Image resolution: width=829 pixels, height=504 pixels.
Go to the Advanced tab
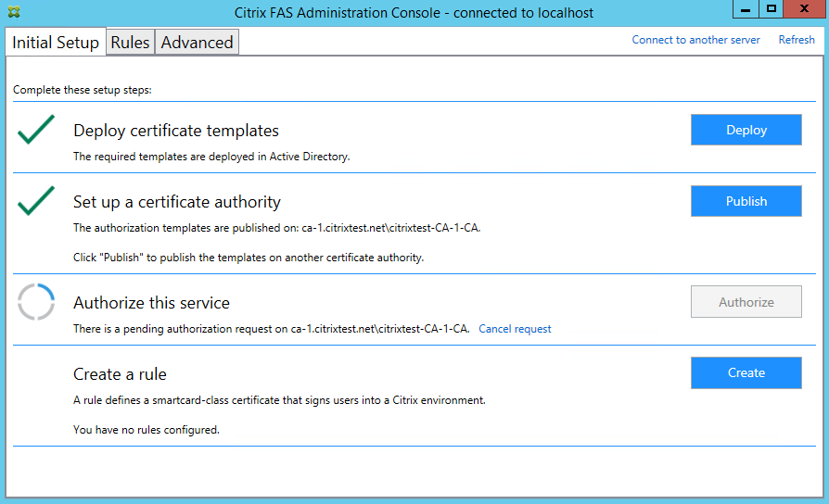(197, 43)
